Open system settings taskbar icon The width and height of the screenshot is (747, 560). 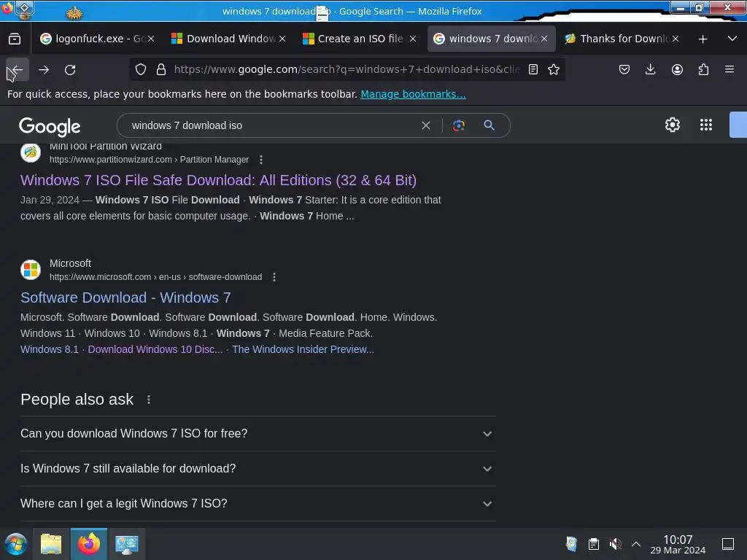(x=127, y=544)
